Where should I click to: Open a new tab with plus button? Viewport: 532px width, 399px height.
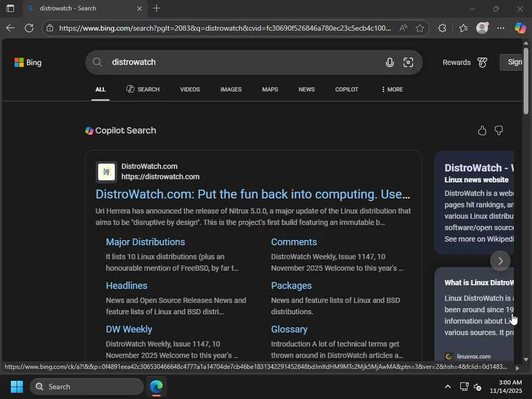[x=156, y=8]
